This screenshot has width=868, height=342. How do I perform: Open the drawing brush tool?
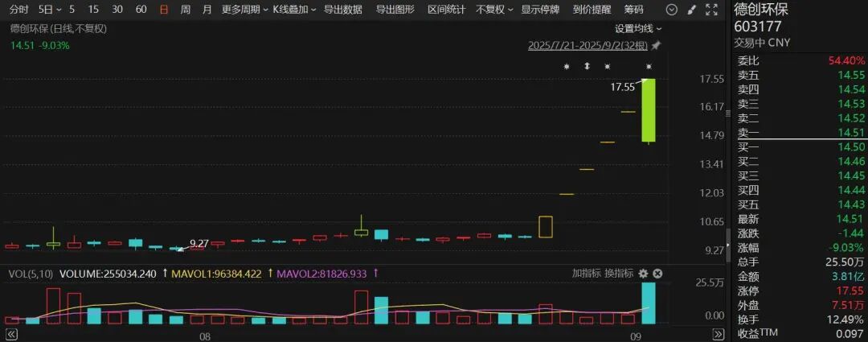click(691, 10)
